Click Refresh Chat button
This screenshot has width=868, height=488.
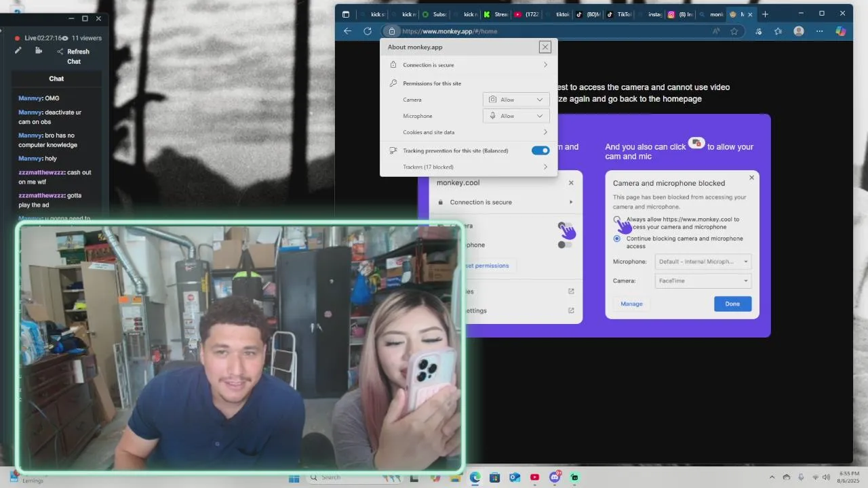click(78, 56)
